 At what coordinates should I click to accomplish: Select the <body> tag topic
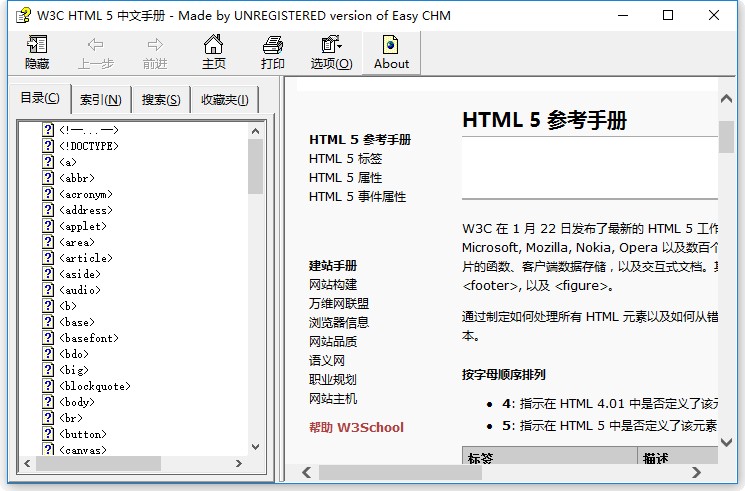coord(77,402)
